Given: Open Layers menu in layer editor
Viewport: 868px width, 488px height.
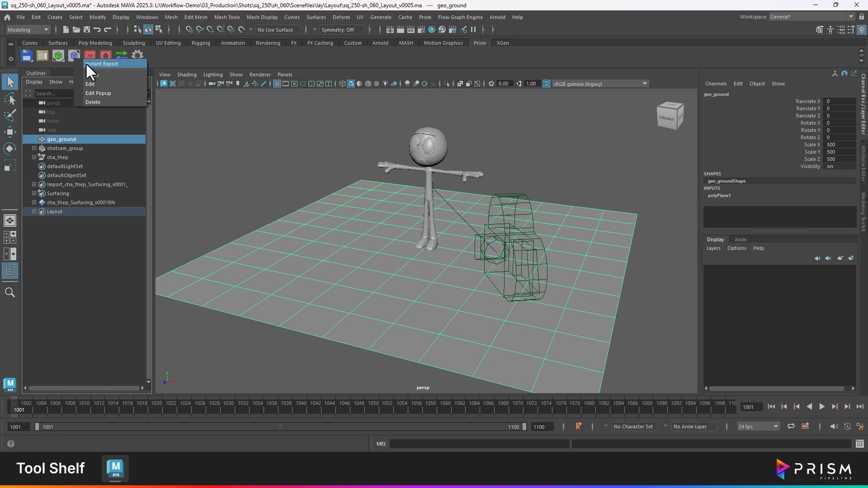Looking at the screenshot, I should [x=713, y=248].
